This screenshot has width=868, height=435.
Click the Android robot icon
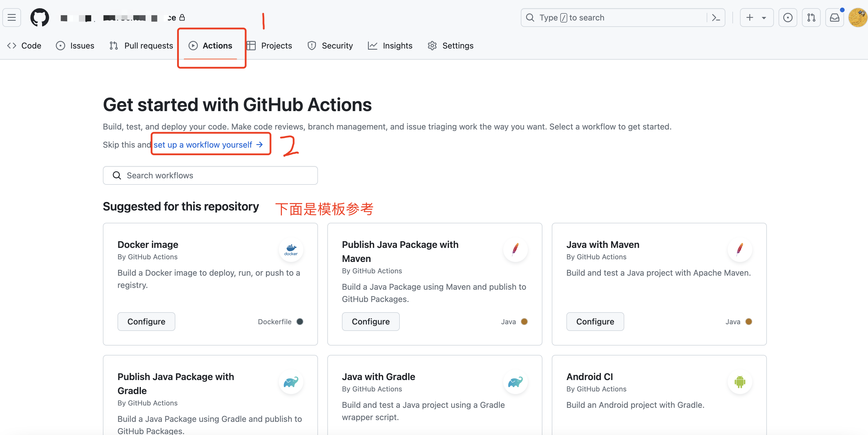click(740, 382)
